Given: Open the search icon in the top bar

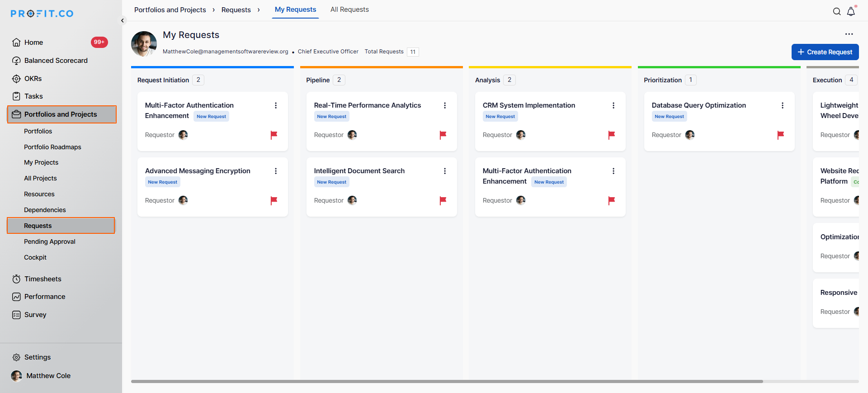Looking at the screenshot, I should click(x=837, y=12).
